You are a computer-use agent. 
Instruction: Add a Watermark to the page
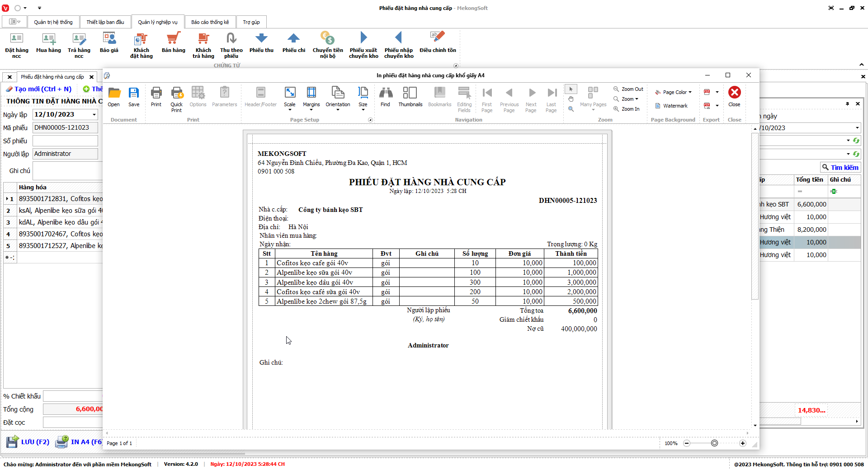tap(671, 106)
